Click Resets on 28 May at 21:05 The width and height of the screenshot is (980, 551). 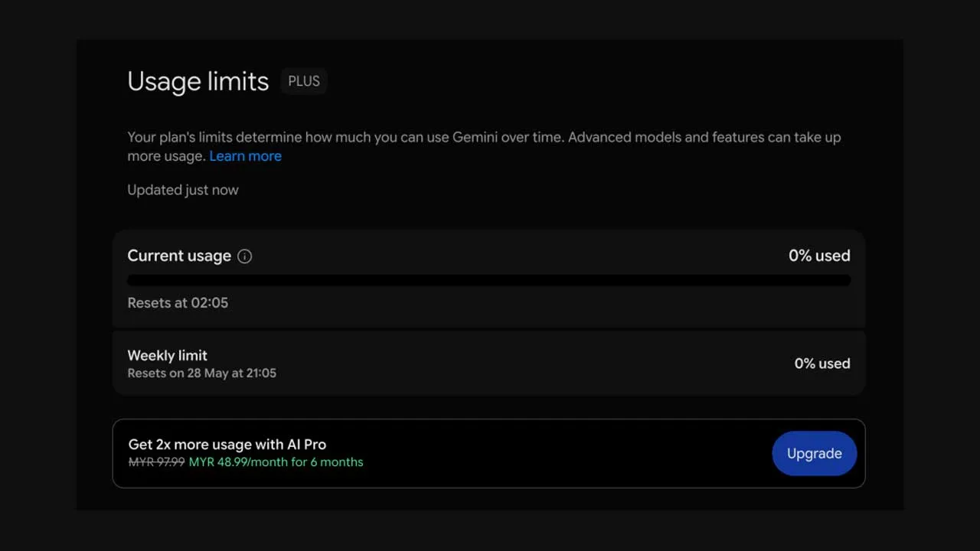pyautogui.click(x=201, y=373)
